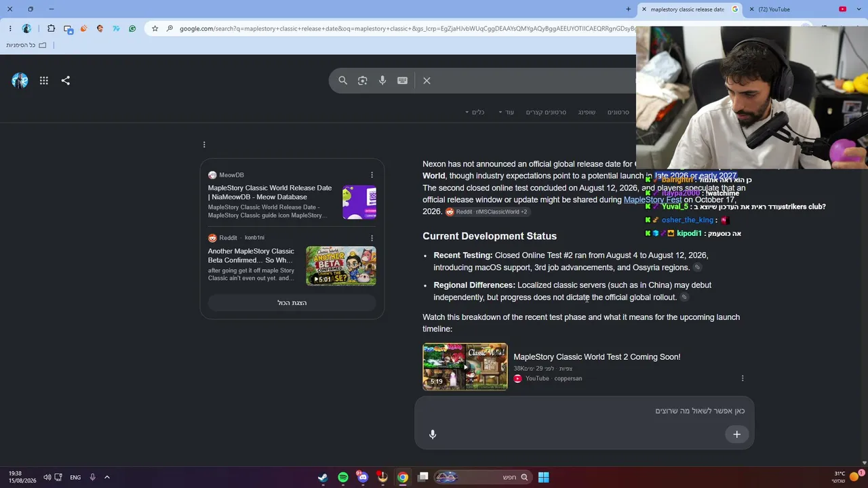The image size is (868, 488).
Task: Open the Windows Start menu
Action: pyautogui.click(x=543, y=477)
